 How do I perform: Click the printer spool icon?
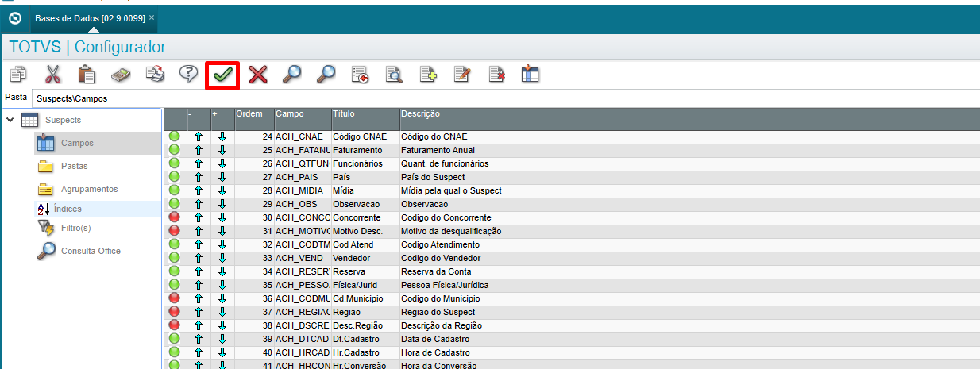coord(155,75)
